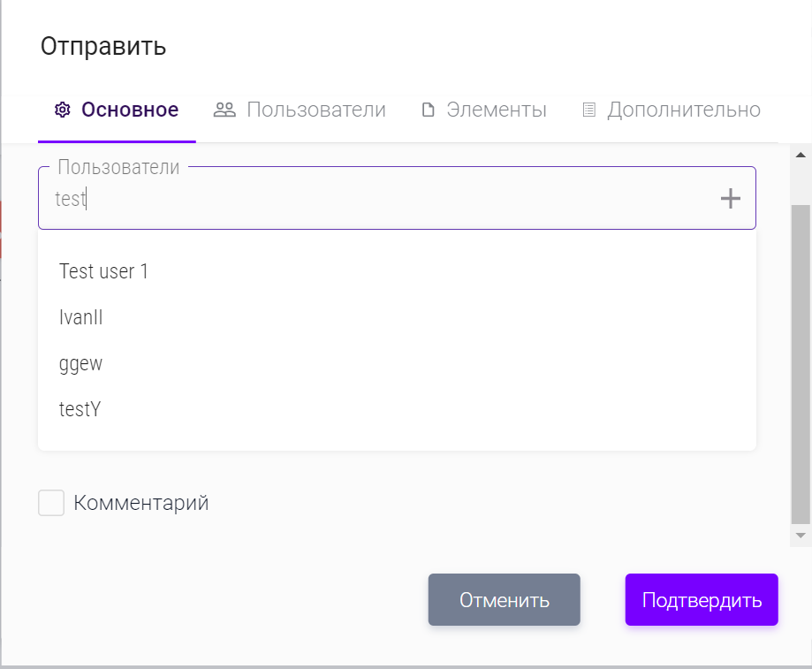The image size is (812, 669).
Task: Switch to the Основное tab label
Action: tap(130, 110)
